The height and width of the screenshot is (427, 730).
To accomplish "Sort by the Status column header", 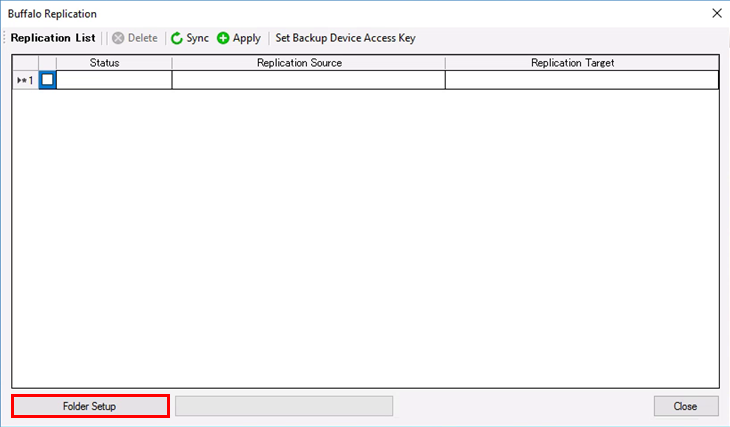I will tap(105, 63).
